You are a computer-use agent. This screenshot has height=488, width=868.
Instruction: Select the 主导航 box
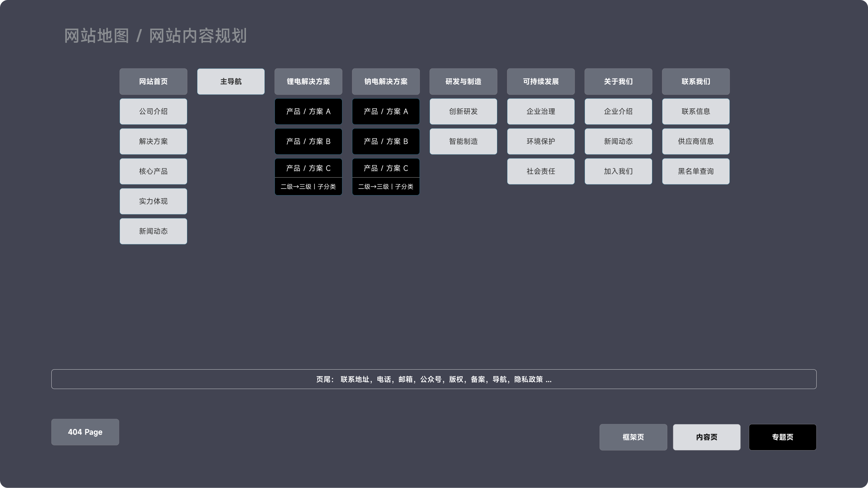click(231, 82)
